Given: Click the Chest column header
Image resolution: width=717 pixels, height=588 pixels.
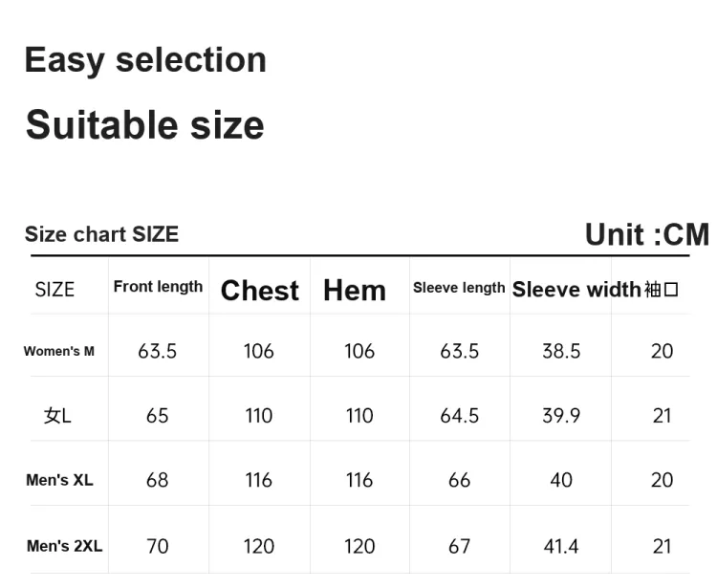Looking at the screenshot, I should click(x=260, y=291).
